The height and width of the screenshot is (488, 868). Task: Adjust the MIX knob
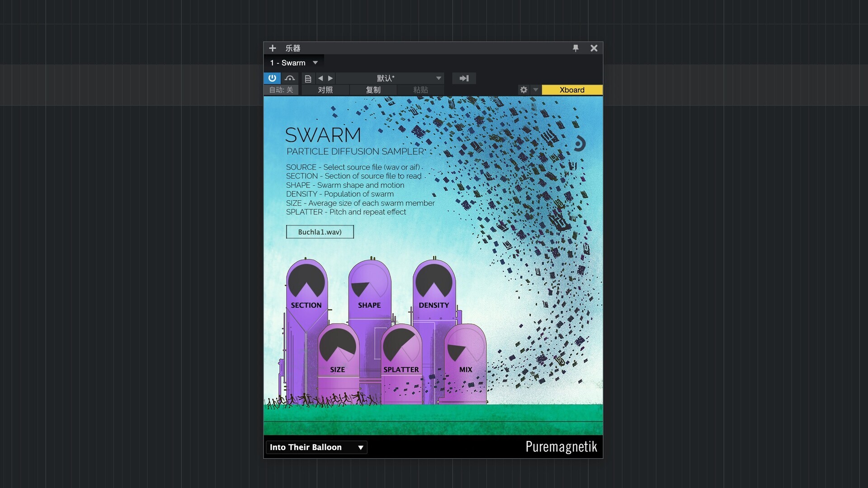[465, 346]
